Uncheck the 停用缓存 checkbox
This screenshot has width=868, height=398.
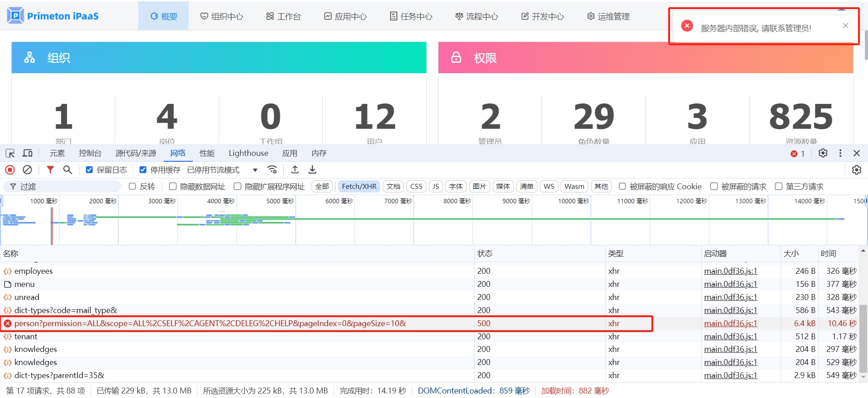tap(143, 170)
